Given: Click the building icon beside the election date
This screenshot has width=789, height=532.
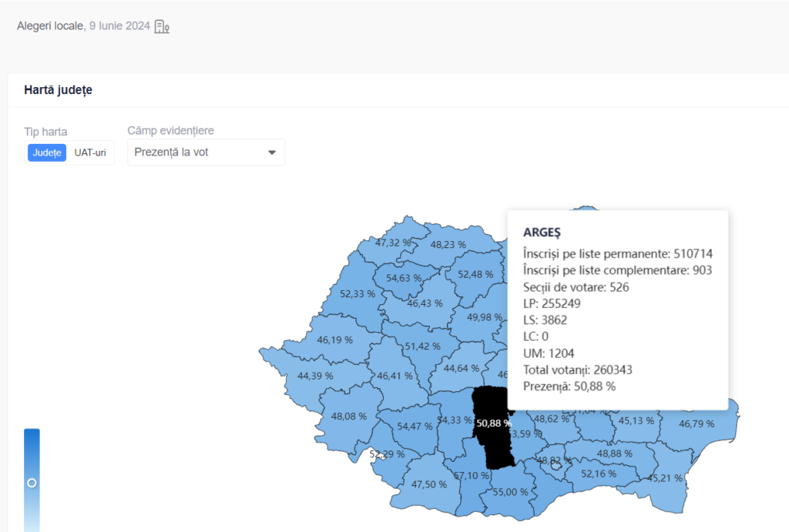Looking at the screenshot, I should pos(162,26).
